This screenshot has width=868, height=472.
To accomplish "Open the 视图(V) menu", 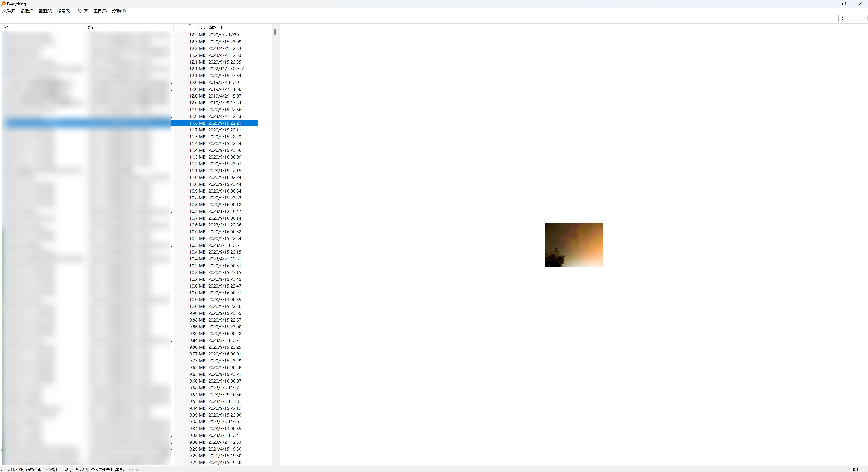I will 45,11.
